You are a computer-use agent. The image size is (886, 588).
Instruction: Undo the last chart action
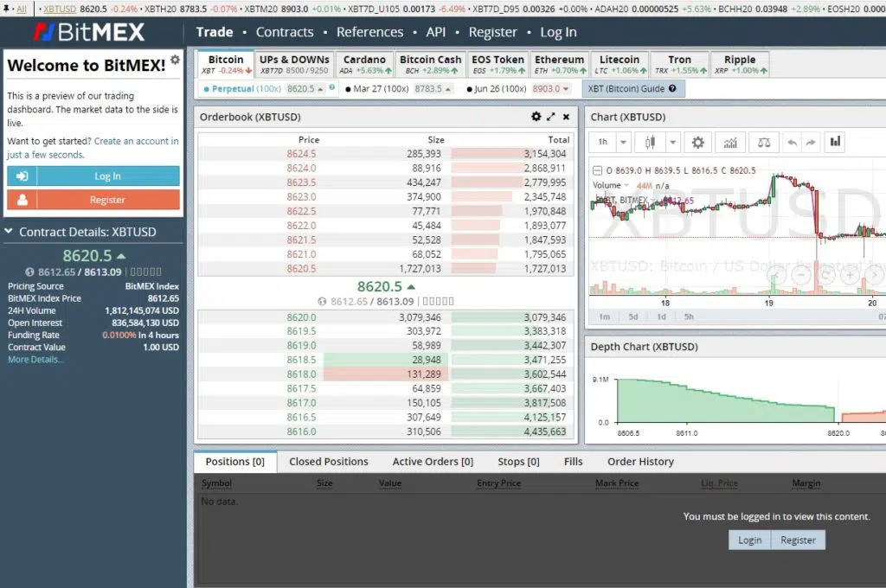[793, 143]
